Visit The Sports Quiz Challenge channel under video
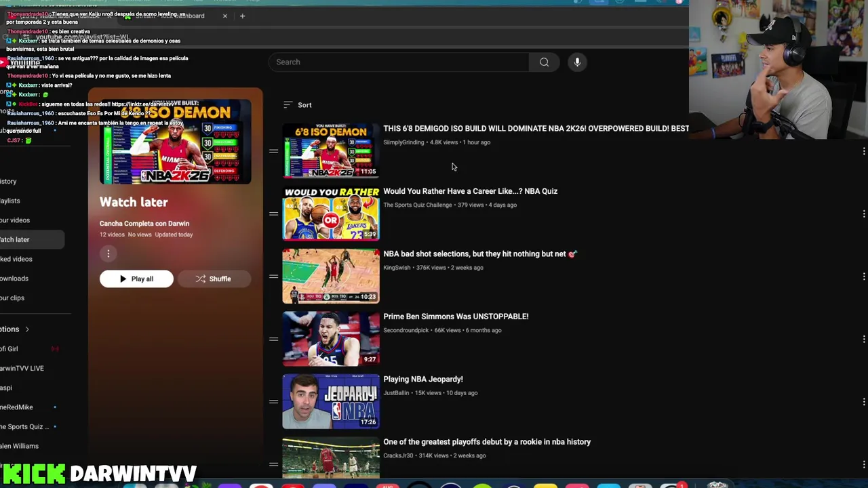 coord(417,205)
